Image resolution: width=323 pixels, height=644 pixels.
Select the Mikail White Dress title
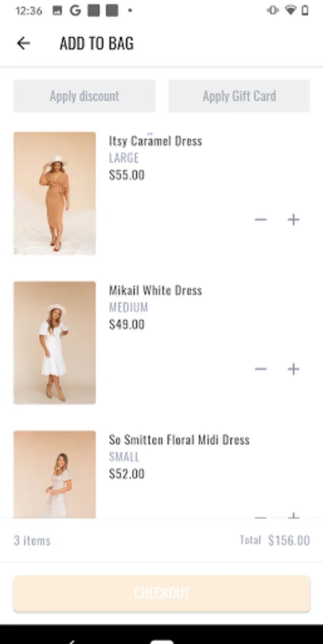click(156, 291)
